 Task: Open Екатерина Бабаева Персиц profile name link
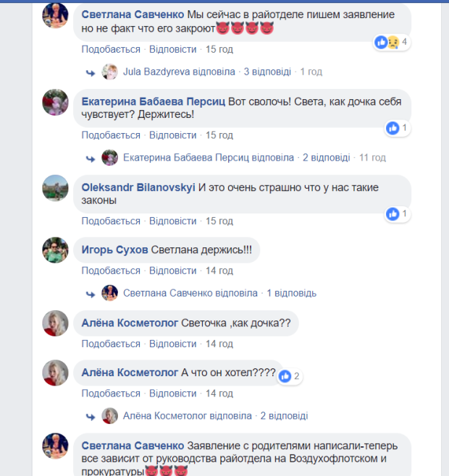154,102
